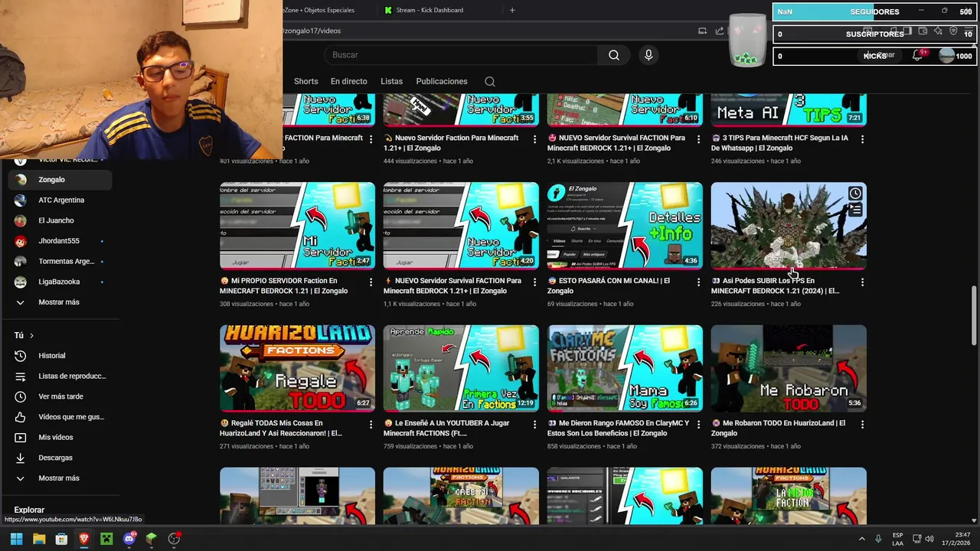Switch to the Publicaciones tab

coord(442,81)
